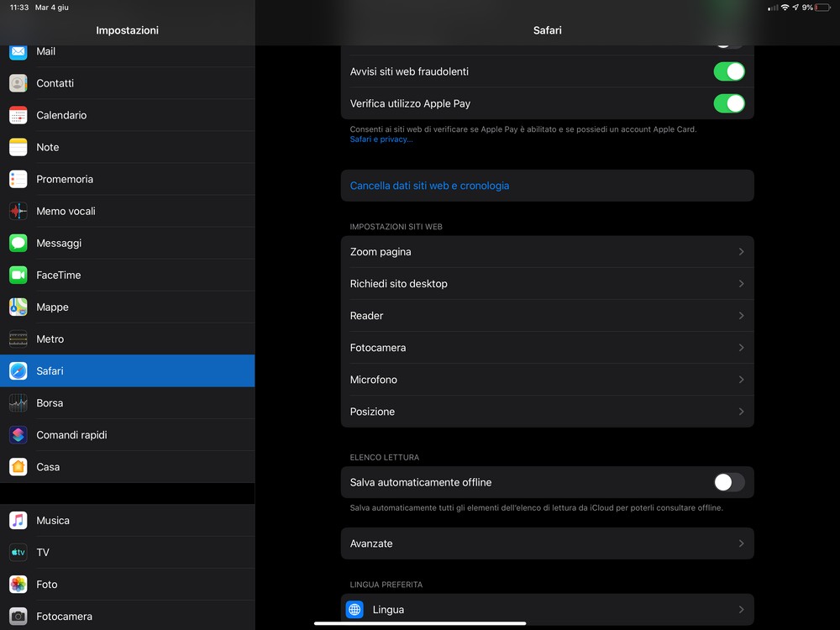Open the Safari e privacy link
This screenshot has height=630, width=840.
(x=381, y=139)
